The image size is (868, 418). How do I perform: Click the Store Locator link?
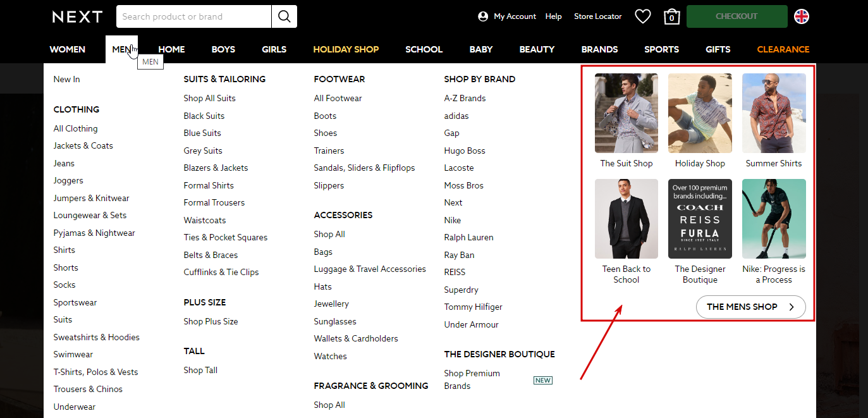[x=597, y=16]
